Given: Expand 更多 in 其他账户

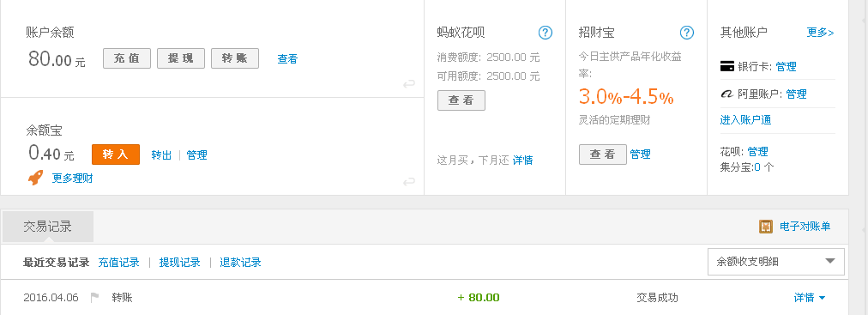Looking at the screenshot, I should [x=820, y=33].
